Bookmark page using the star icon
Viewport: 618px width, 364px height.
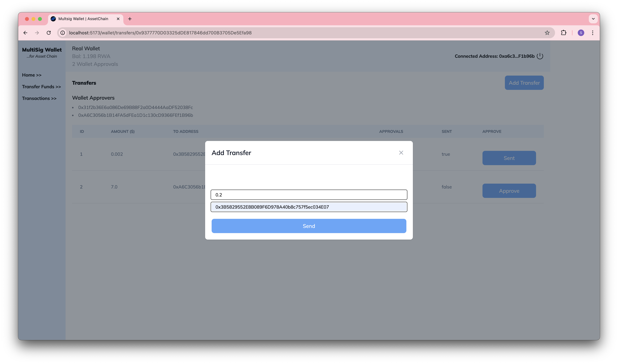547,33
